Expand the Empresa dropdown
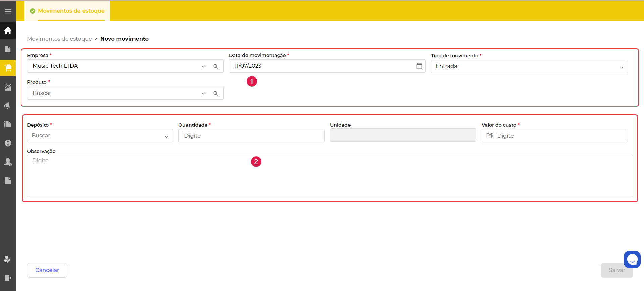644x291 pixels. pyautogui.click(x=203, y=66)
